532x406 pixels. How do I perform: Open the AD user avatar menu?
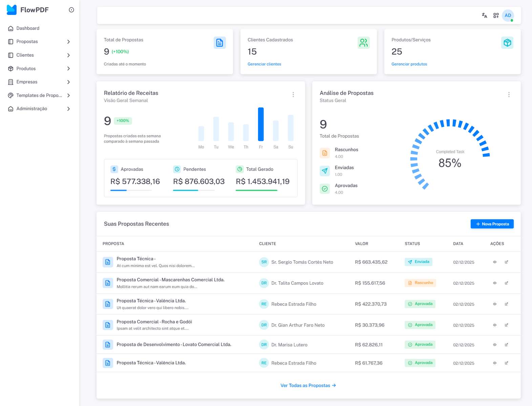(x=508, y=16)
